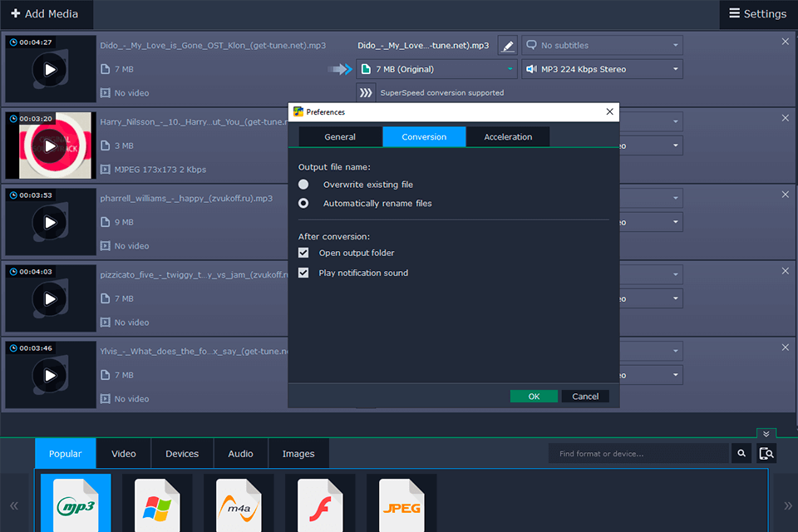
Task: Click the Find format or device field
Action: 640,453
